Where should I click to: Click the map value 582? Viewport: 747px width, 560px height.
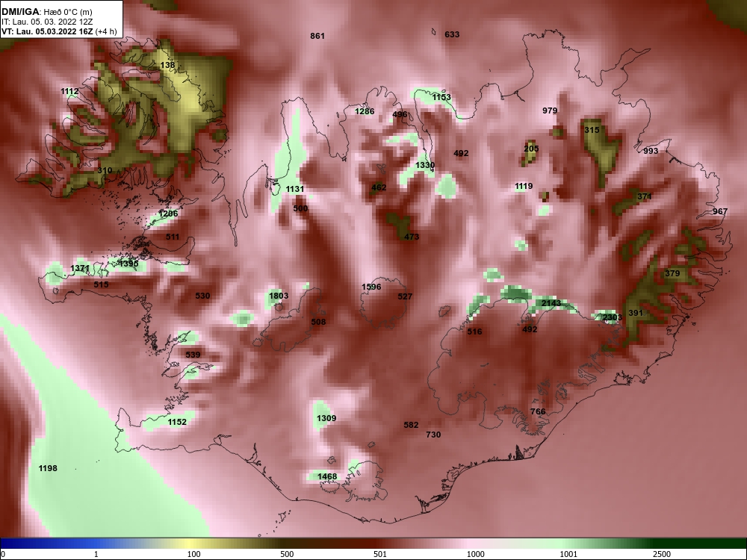[411, 425]
